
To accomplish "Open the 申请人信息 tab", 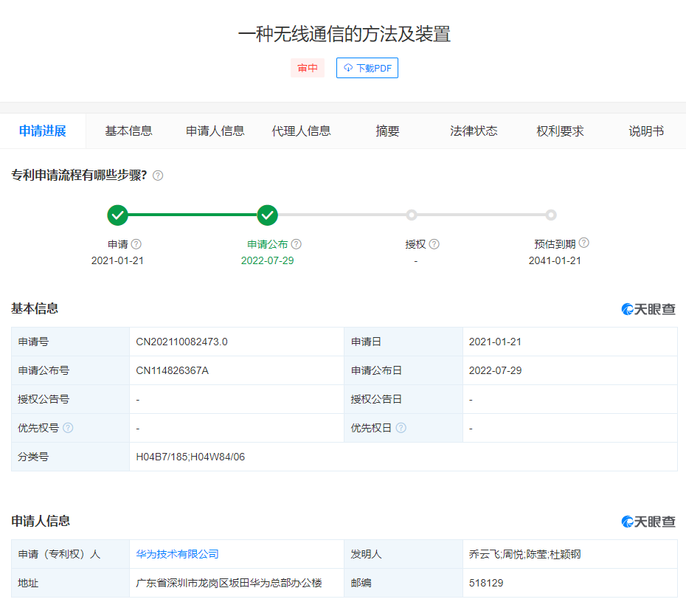I will (x=215, y=131).
